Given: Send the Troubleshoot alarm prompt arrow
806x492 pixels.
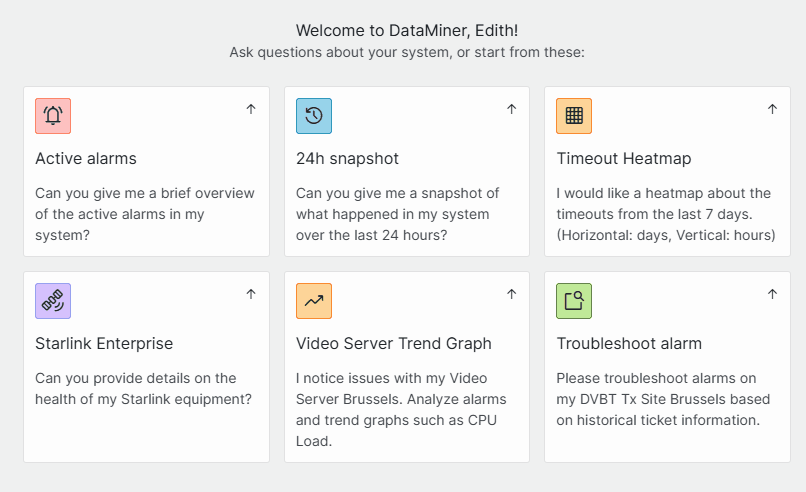Looking at the screenshot, I should 772,294.
